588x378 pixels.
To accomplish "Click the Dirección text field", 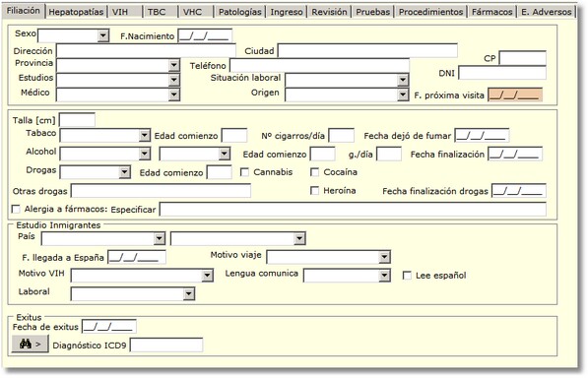I will click(146, 50).
